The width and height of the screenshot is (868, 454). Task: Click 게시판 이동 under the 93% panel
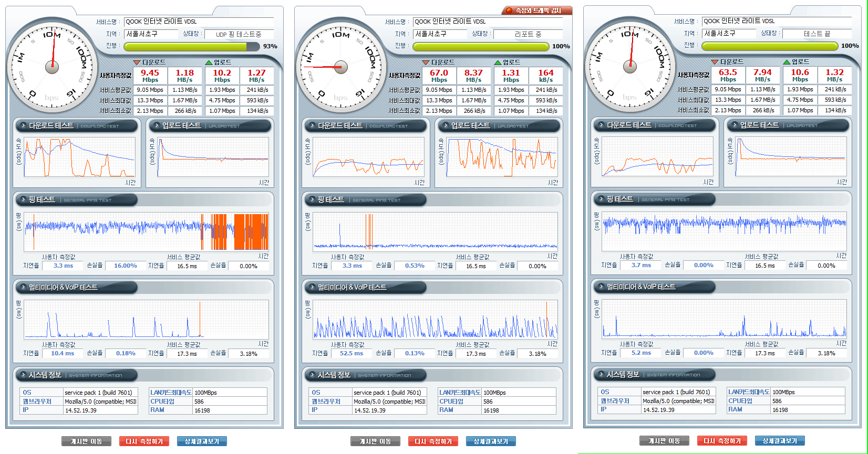pos(86,441)
